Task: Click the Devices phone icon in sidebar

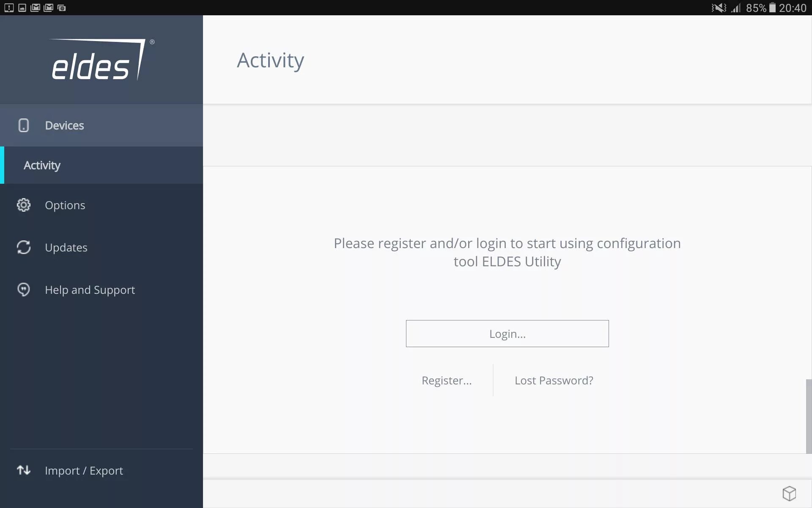Action: point(24,125)
